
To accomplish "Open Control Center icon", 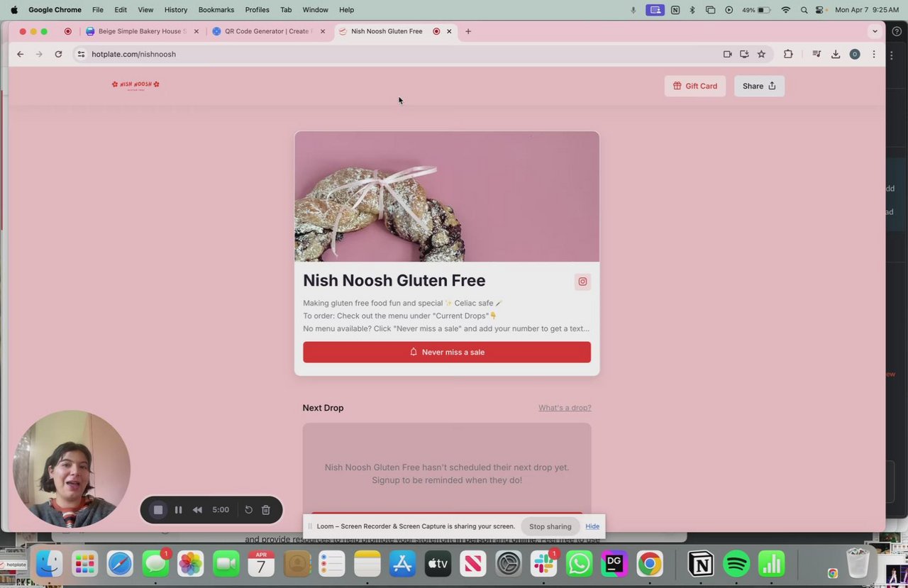I will (820, 10).
